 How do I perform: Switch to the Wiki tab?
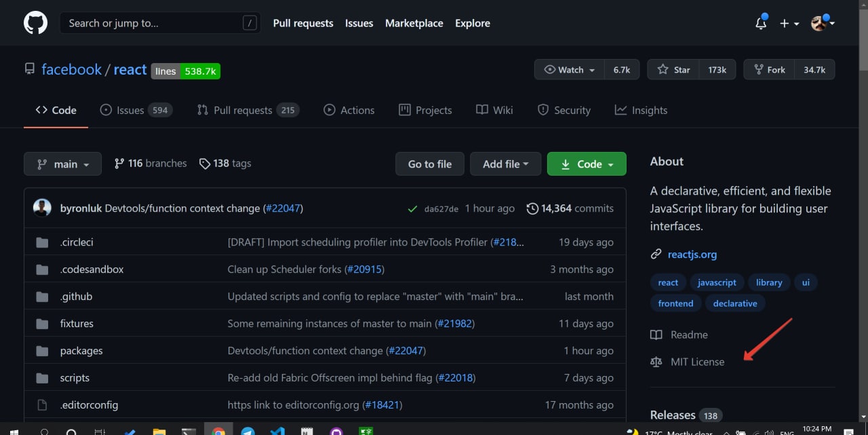tap(494, 110)
